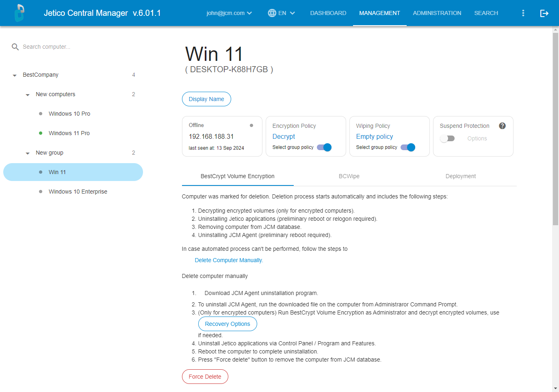This screenshot has width=559, height=392.
Task: Open the ADMINISTRATION menu
Action: point(437,13)
